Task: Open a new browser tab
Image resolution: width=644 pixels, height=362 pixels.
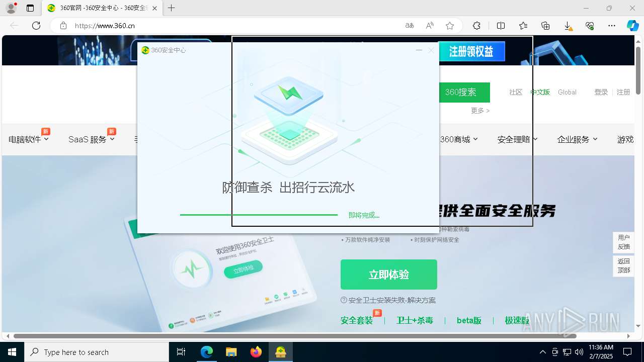Action: click(172, 8)
